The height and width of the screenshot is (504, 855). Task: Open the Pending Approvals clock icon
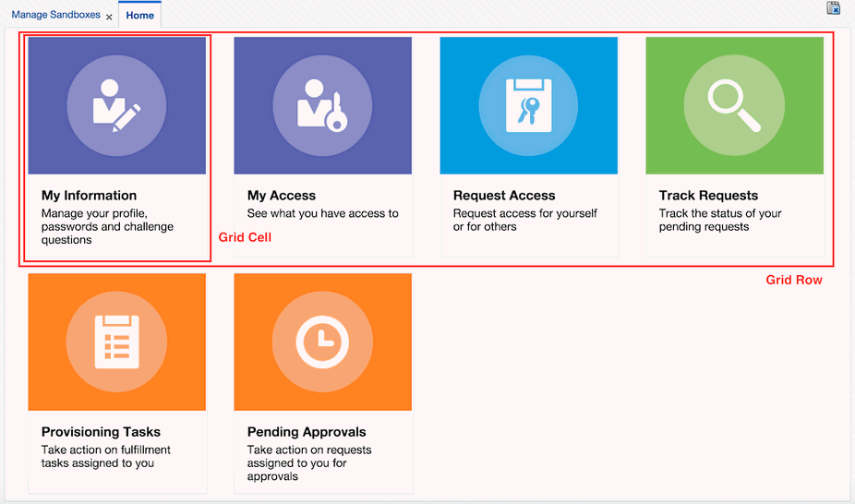coord(323,342)
